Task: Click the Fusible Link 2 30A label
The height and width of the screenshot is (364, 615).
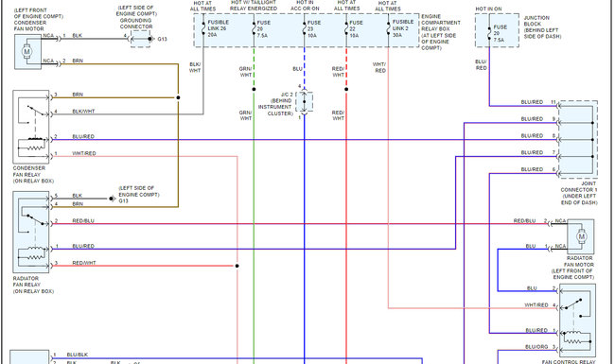Action: tap(403, 28)
